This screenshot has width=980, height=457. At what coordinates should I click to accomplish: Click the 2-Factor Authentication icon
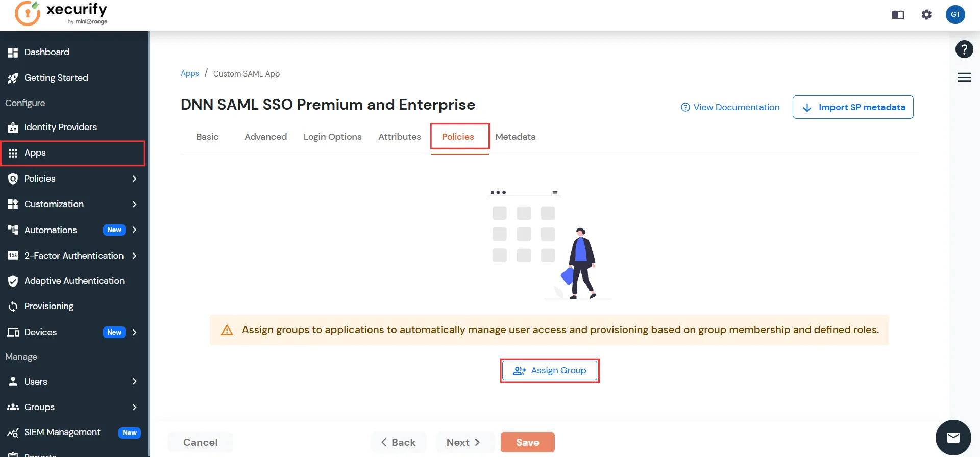[x=13, y=256]
